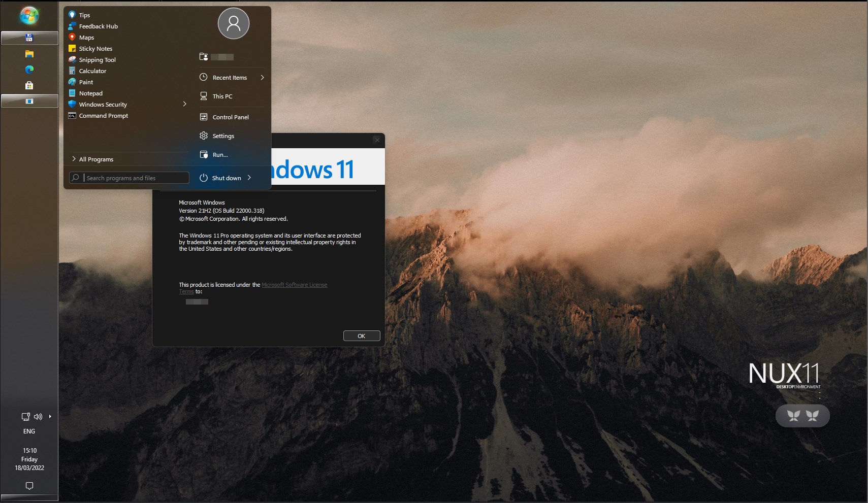Open Microsoft Edge from the taskbar

click(29, 70)
